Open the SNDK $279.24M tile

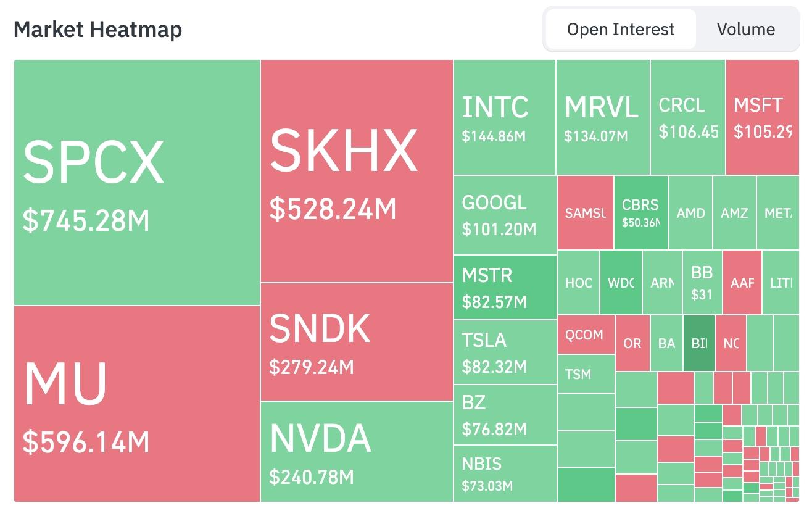tap(357, 342)
